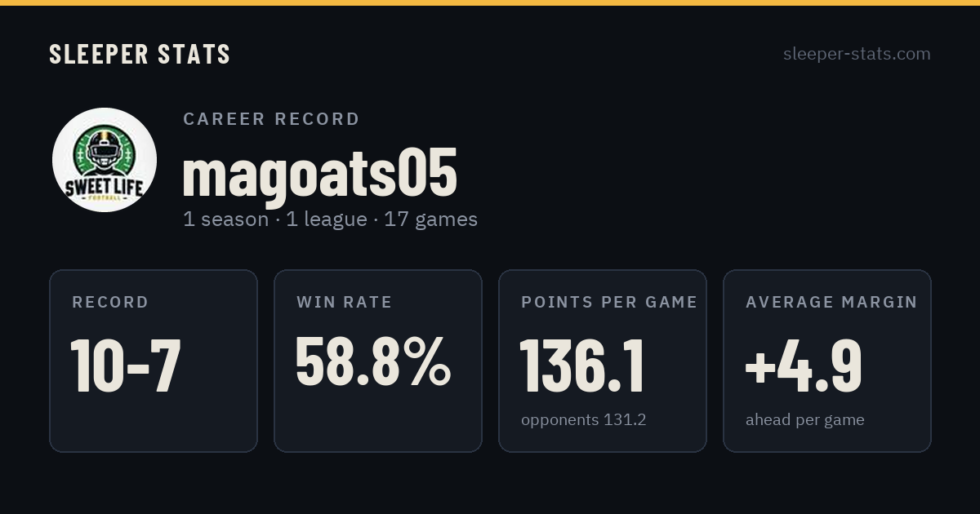Click the orange accent bar at top
980x514 pixels.
[490, 2]
